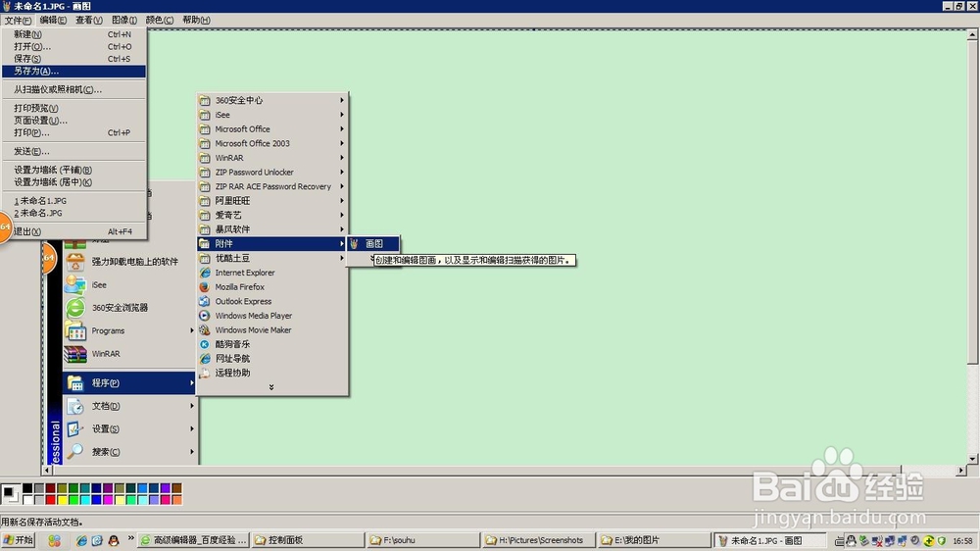
Task: Click the system clock showing 16:58
Action: 962,541
